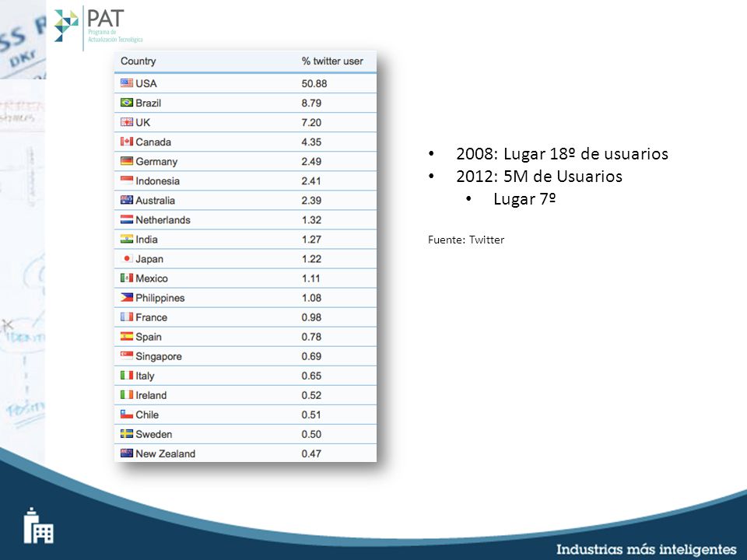
Task: Select the value 0.50 for Sweden
Action: pos(311,434)
